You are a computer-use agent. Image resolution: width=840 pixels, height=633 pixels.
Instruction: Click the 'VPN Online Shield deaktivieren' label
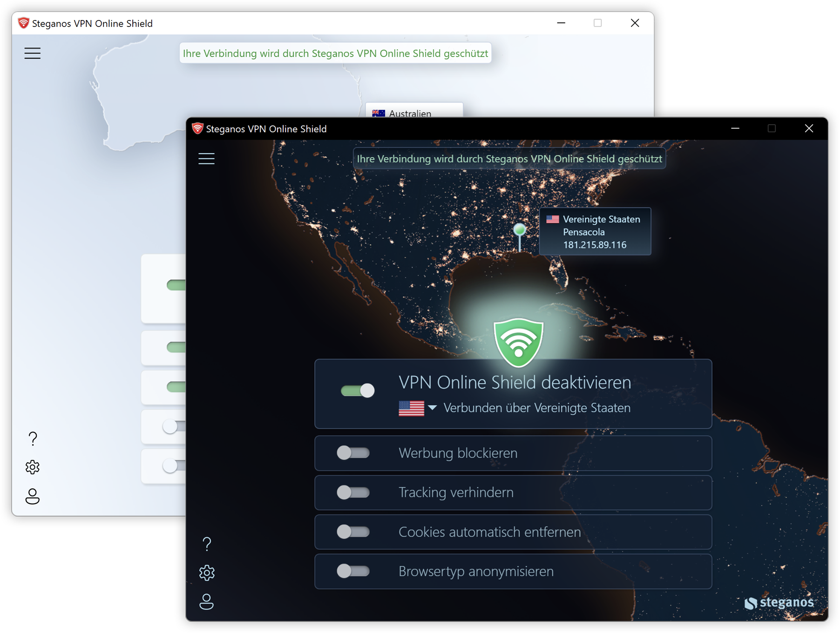[x=515, y=382]
